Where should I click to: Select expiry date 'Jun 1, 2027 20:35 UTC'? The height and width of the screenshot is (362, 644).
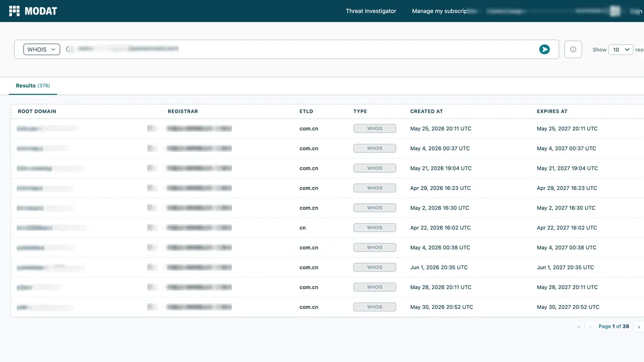[565, 268]
